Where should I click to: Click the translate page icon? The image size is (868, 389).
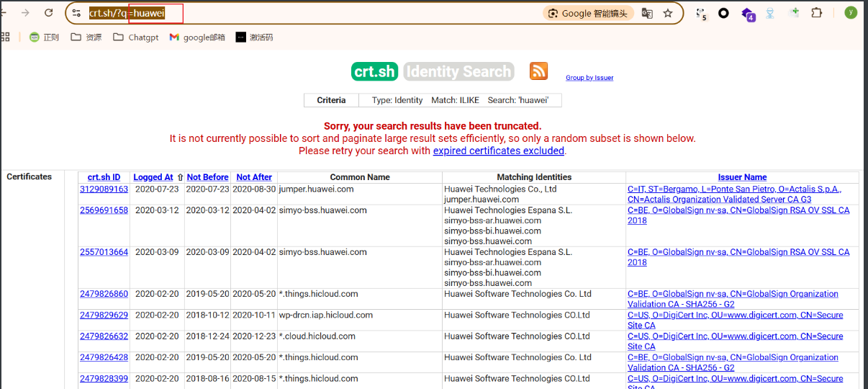[647, 13]
